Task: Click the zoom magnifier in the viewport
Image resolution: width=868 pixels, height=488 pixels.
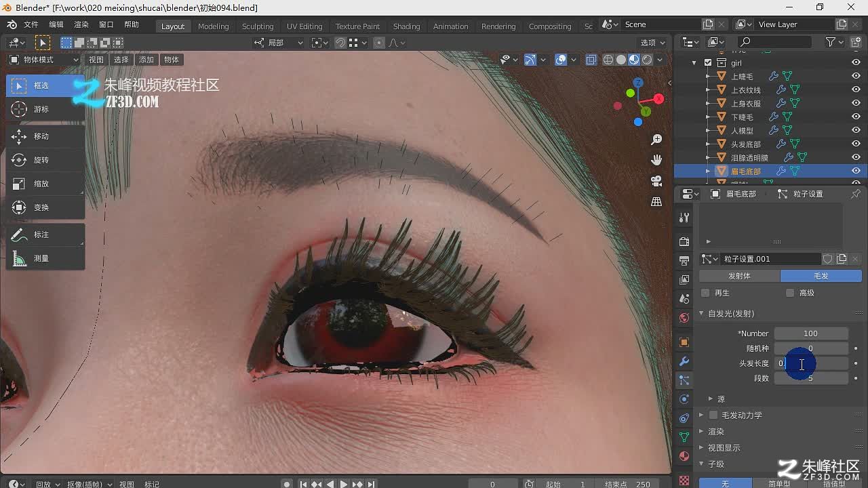Action: [656, 140]
